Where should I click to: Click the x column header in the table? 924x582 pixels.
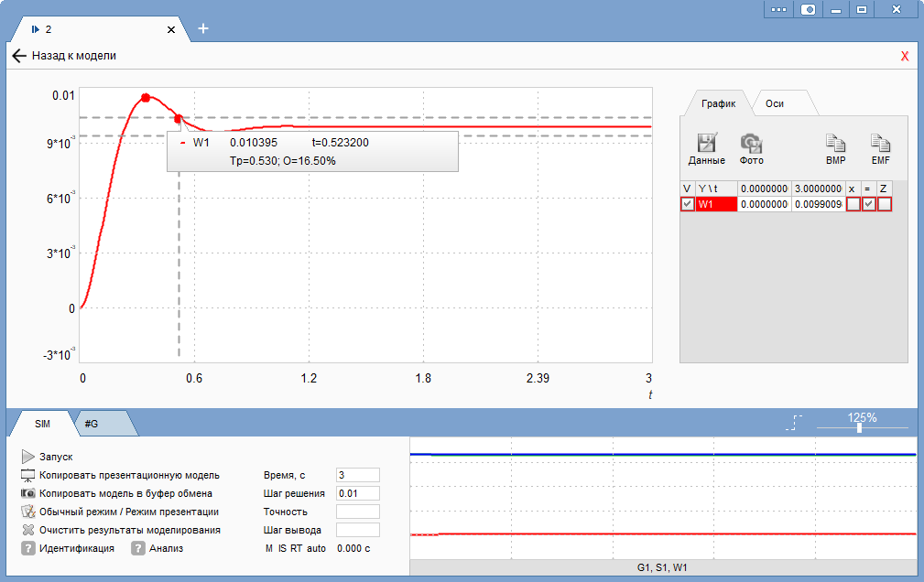tap(852, 189)
